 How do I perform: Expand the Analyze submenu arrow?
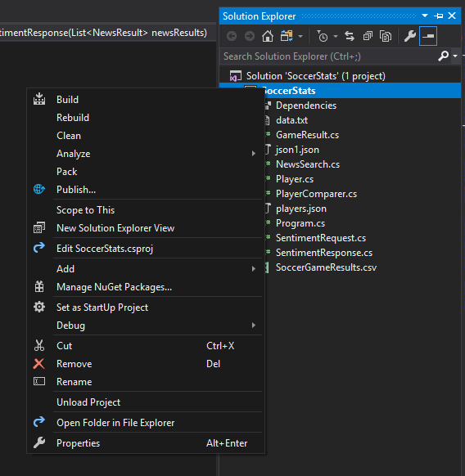(x=254, y=154)
